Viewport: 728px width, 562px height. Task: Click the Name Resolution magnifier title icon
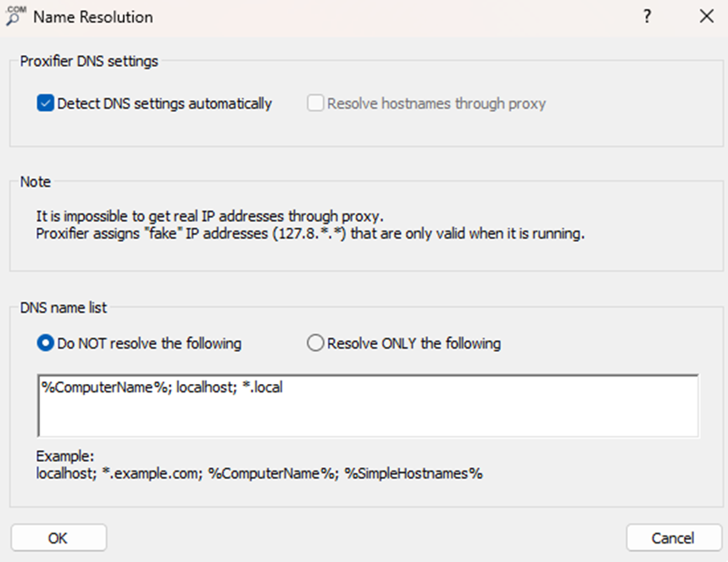tap(16, 16)
